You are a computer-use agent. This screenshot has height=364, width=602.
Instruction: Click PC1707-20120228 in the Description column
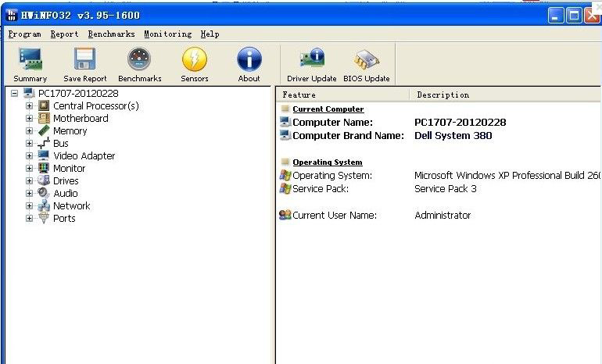tap(460, 123)
